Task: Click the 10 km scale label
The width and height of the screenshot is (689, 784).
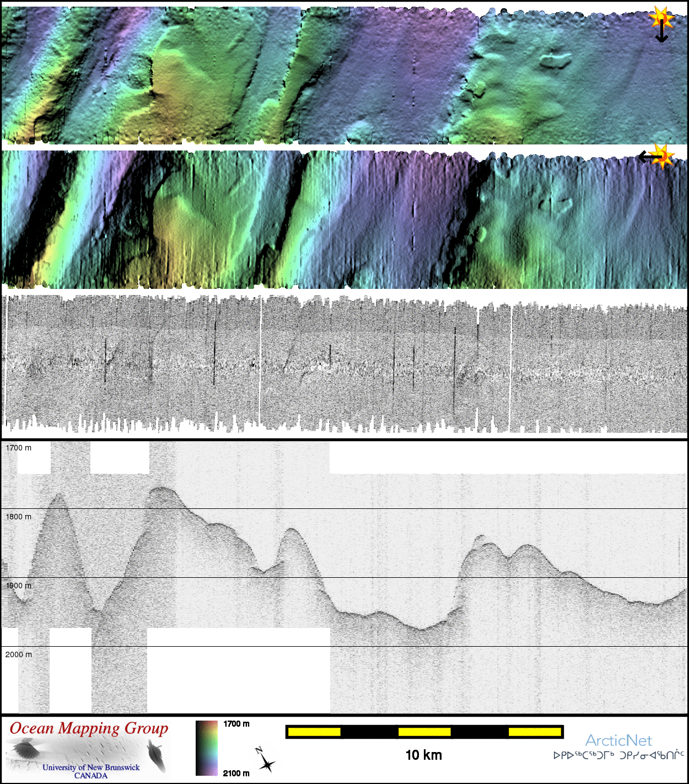Action: [423, 755]
